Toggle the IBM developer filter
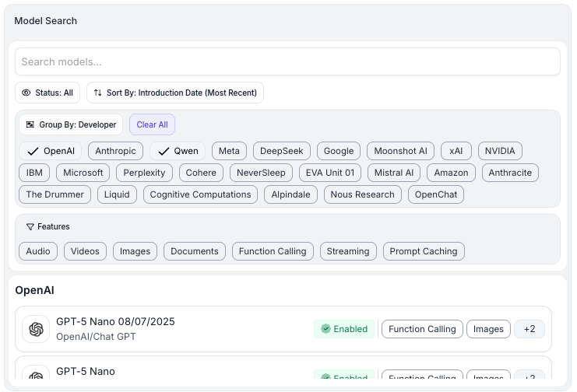This screenshot has width=577, height=392. click(x=34, y=173)
